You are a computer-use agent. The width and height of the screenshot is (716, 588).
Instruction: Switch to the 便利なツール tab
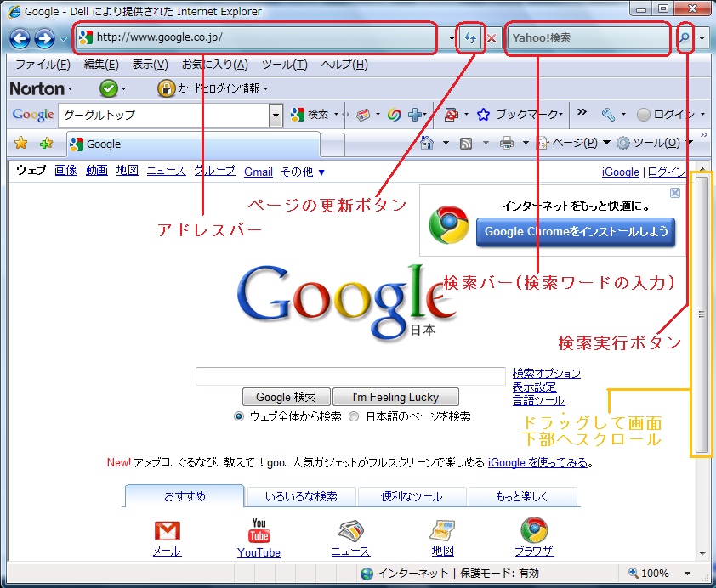click(412, 497)
